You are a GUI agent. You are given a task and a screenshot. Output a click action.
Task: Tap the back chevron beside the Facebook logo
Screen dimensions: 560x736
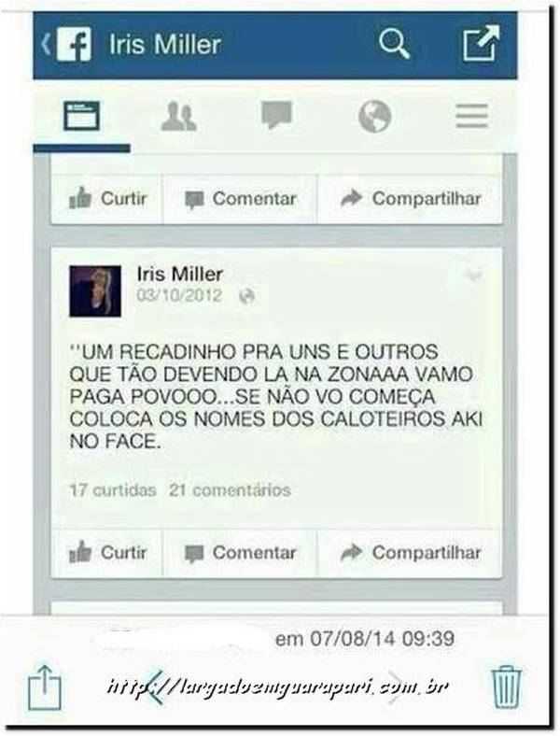[x=46, y=45]
